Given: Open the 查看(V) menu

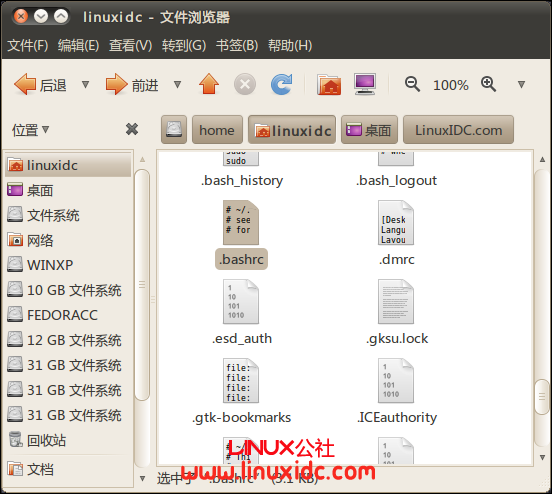Looking at the screenshot, I should click(x=130, y=45).
